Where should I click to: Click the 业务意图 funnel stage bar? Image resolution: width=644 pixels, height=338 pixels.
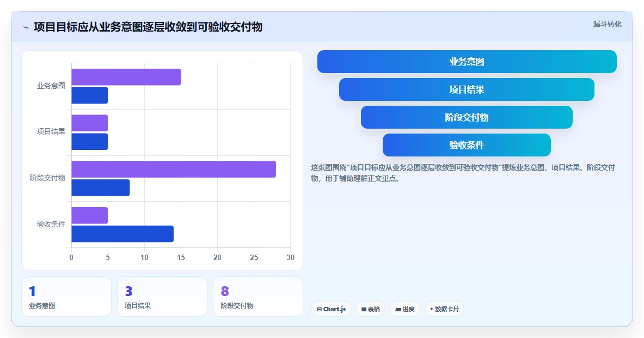coord(467,62)
